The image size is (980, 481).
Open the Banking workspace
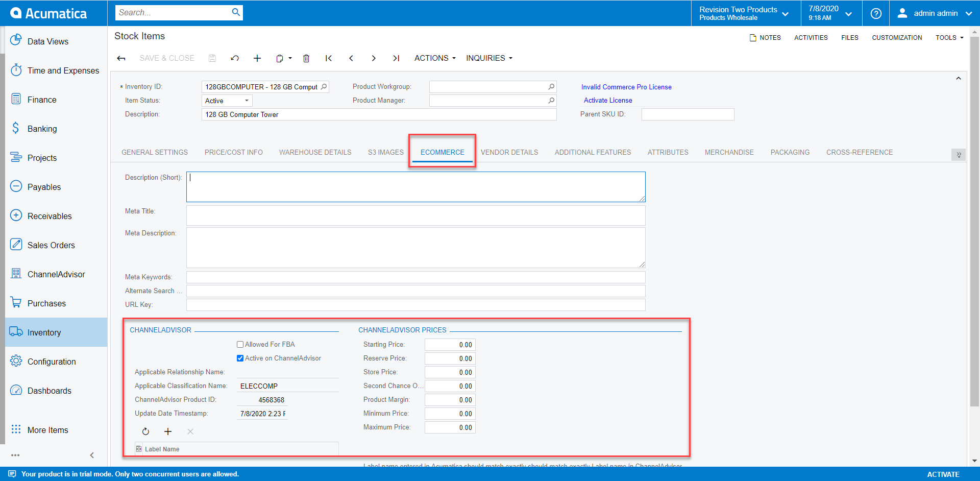[56, 129]
